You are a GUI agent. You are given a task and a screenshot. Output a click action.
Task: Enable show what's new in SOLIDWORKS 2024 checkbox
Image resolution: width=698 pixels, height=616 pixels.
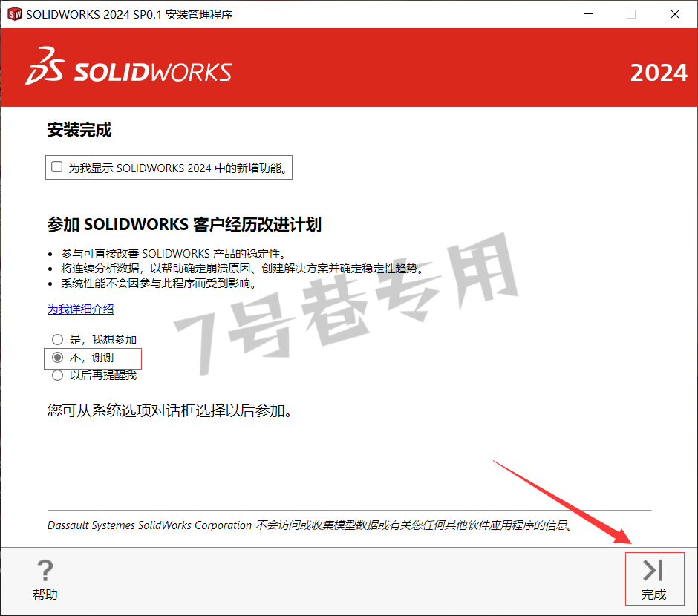pyautogui.click(x=57, y=167)
